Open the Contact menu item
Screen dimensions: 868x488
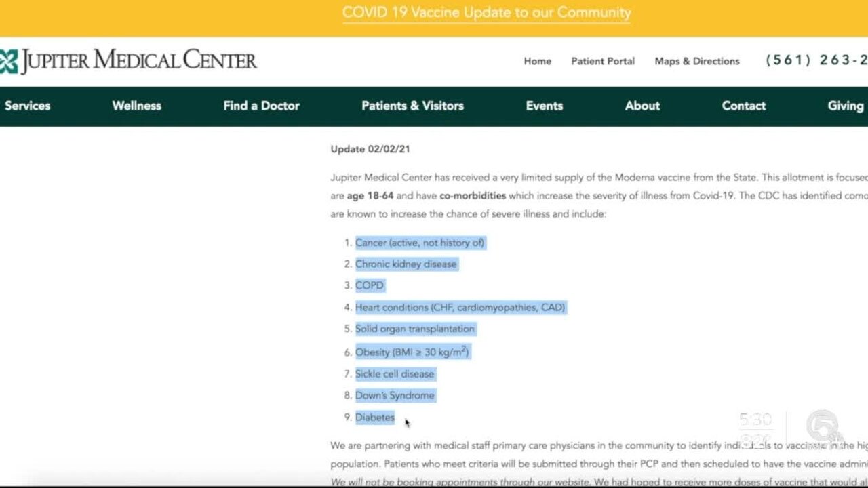(743, 106)
